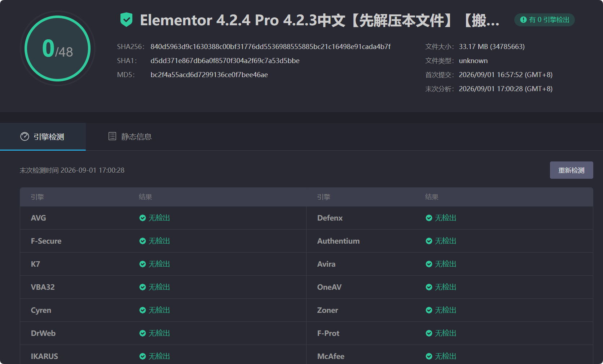Click the Zoner engine name
Image resolution: width=603 pixels, height=364 pixels.
pyautogui.click(x=327, y=310)
